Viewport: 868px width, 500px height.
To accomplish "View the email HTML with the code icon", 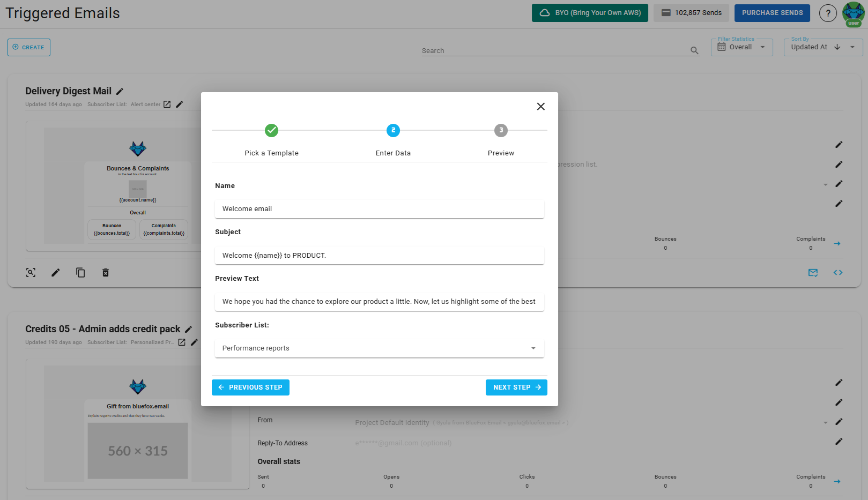I will point(838,273).
